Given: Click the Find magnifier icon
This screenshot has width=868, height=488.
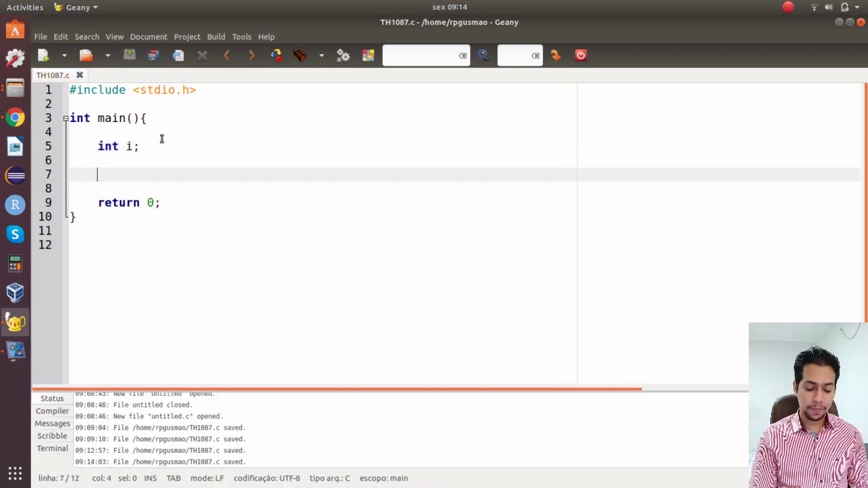Looking at the screenshot, I should 484,56.
